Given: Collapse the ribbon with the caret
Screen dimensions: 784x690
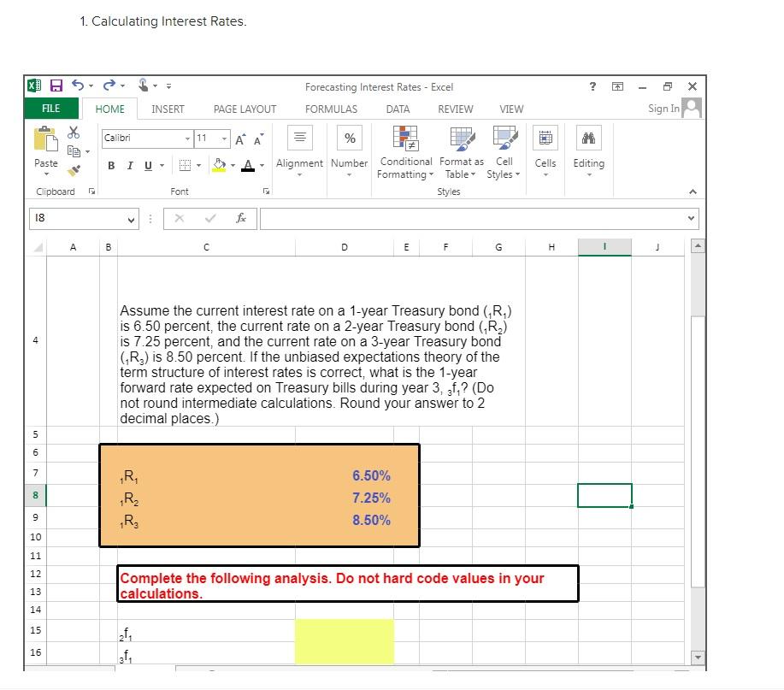Looking at the screenshot, I should 693,192.
